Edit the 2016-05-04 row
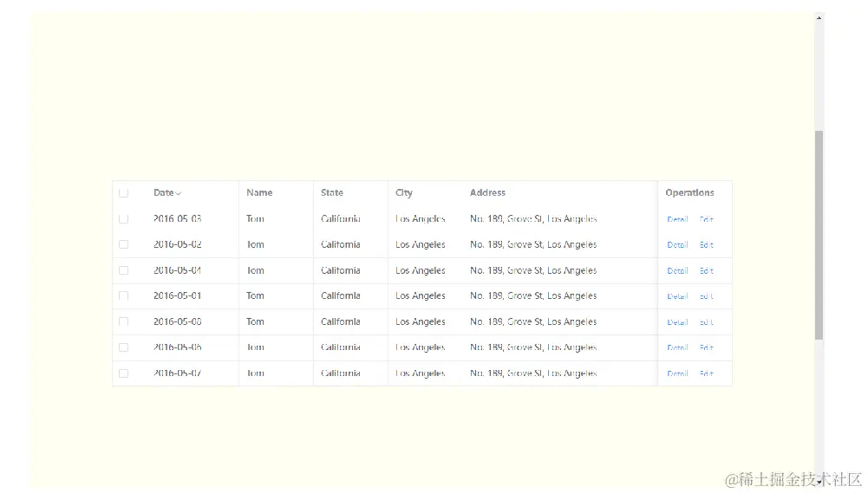 (707, 270)
